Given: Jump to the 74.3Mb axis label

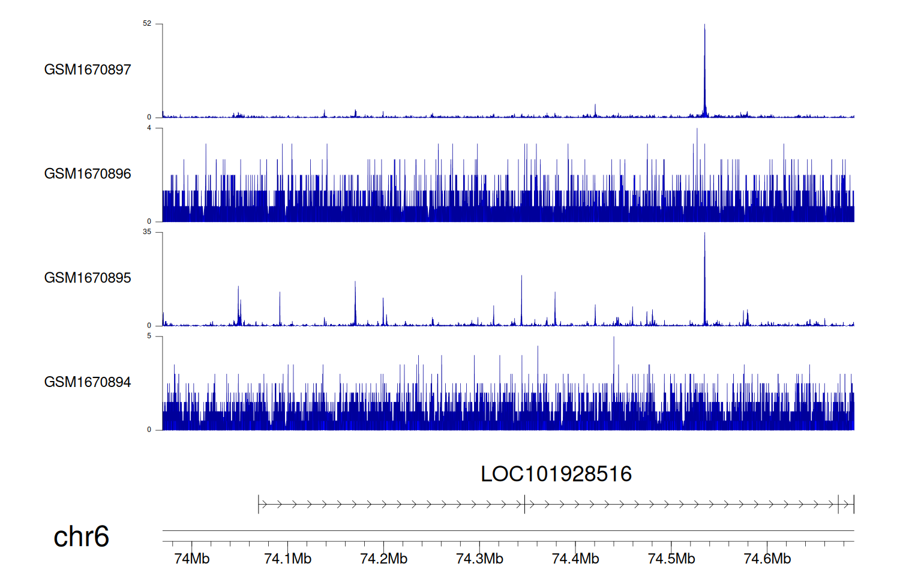Looking at the screenshot, I should (479, 559).
